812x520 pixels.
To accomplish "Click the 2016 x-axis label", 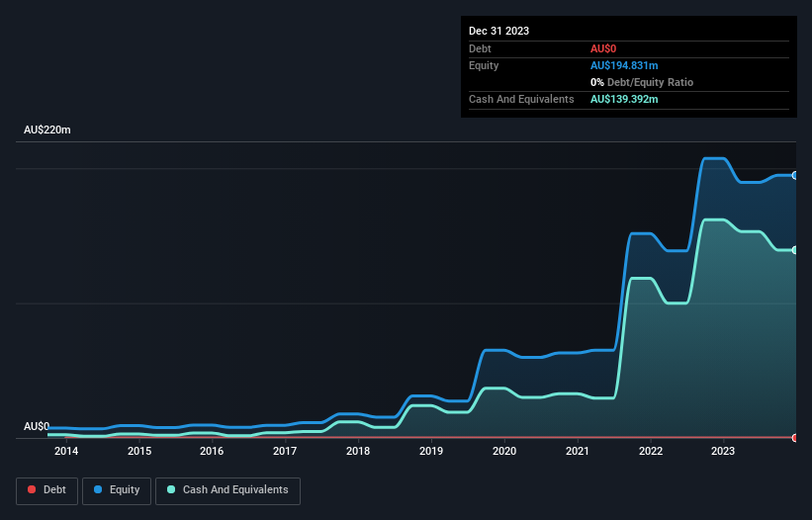I will [212, 451].
